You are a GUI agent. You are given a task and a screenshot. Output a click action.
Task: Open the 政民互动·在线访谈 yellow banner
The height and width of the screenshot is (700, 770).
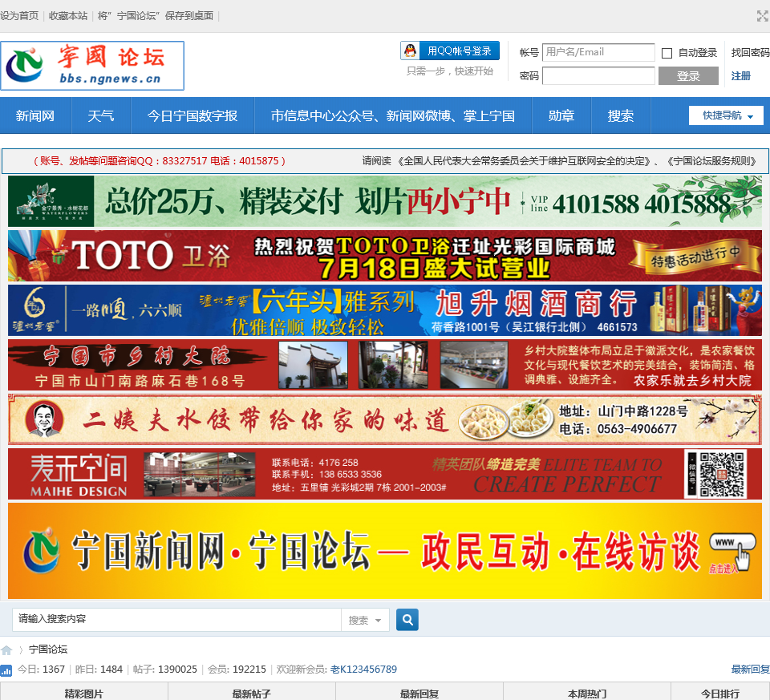click(385, 551)
